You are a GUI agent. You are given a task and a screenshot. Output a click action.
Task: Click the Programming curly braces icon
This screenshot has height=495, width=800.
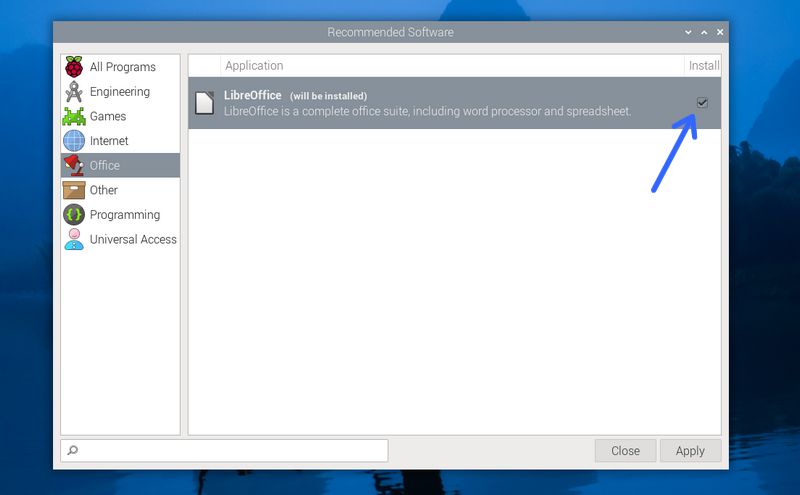tap(74, 215)
